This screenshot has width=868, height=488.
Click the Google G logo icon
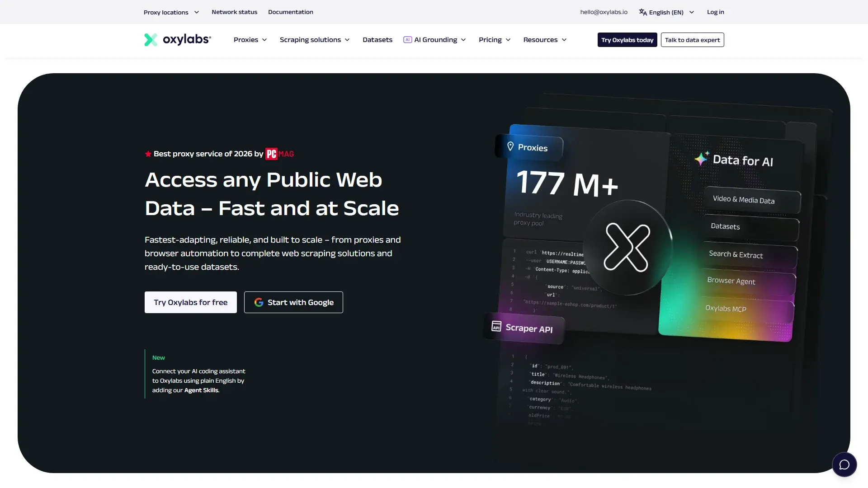(259, 302)
